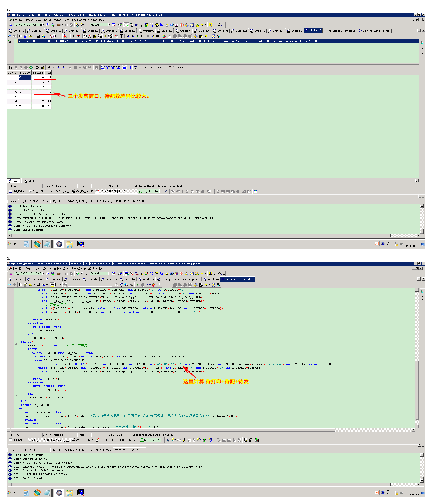This screenshot has width=432, height=504.
Task: Open the SD_HOSPITAL@his214(5) session dropdown
Action: point(44,274)
